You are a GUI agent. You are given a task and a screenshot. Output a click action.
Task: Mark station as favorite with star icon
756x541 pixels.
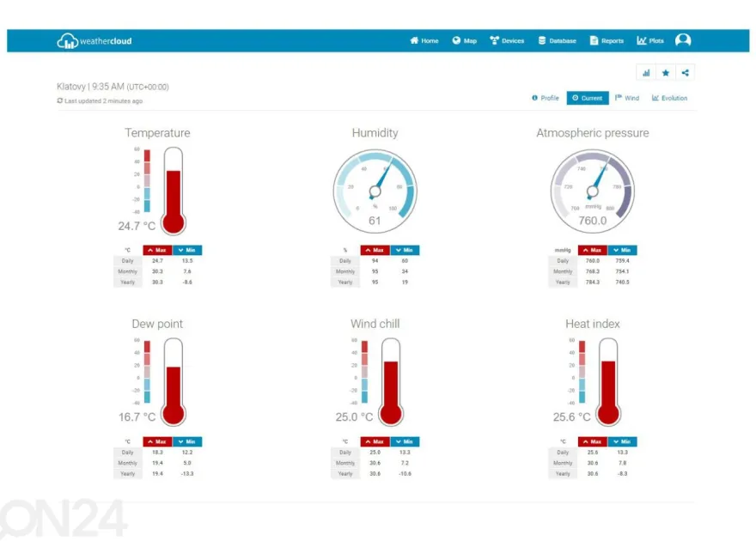666,73
